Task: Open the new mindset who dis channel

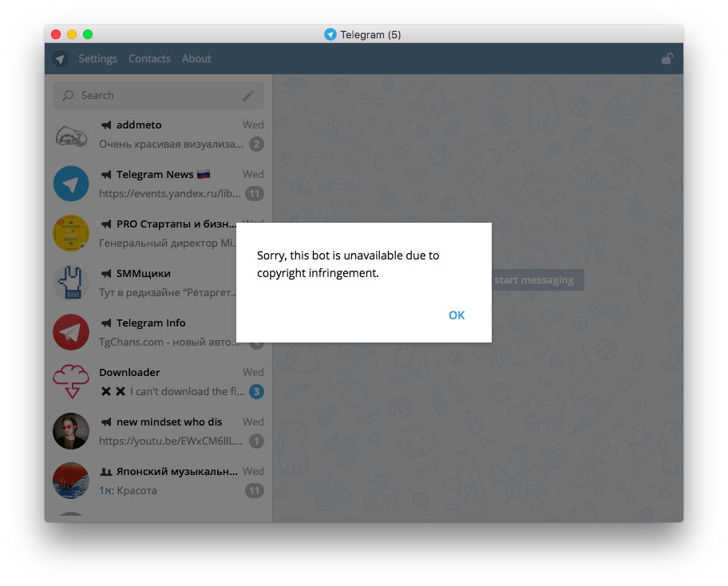Action: (x=158, y=431)
